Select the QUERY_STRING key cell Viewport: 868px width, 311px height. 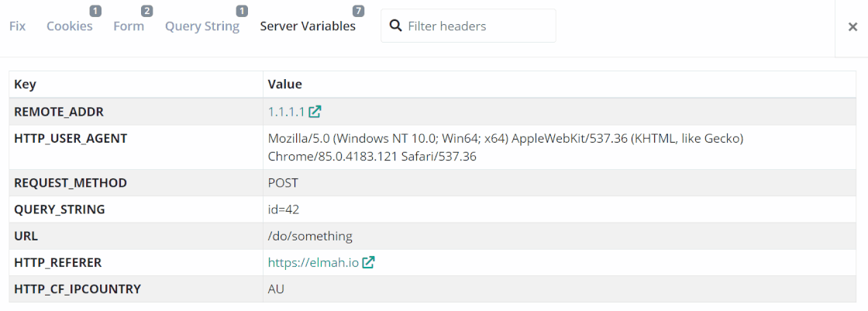tap(136, 209)
